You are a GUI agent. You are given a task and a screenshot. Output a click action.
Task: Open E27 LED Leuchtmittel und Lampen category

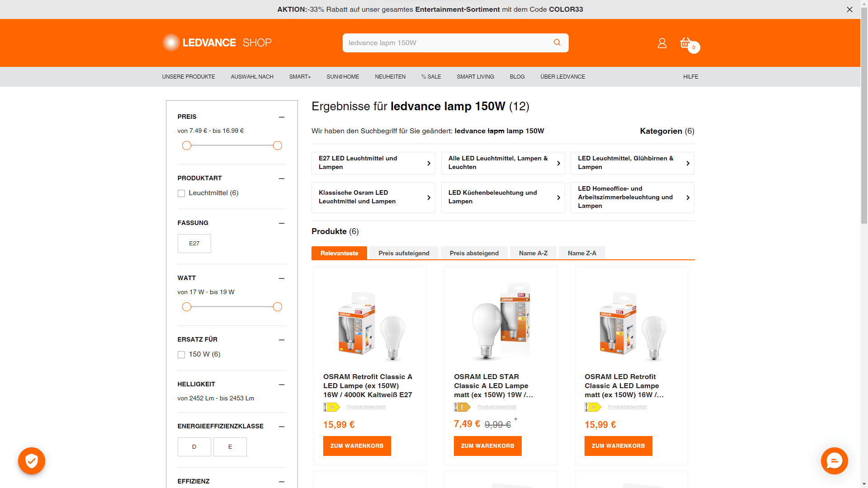pyautogui.click(x=373, y=163)
